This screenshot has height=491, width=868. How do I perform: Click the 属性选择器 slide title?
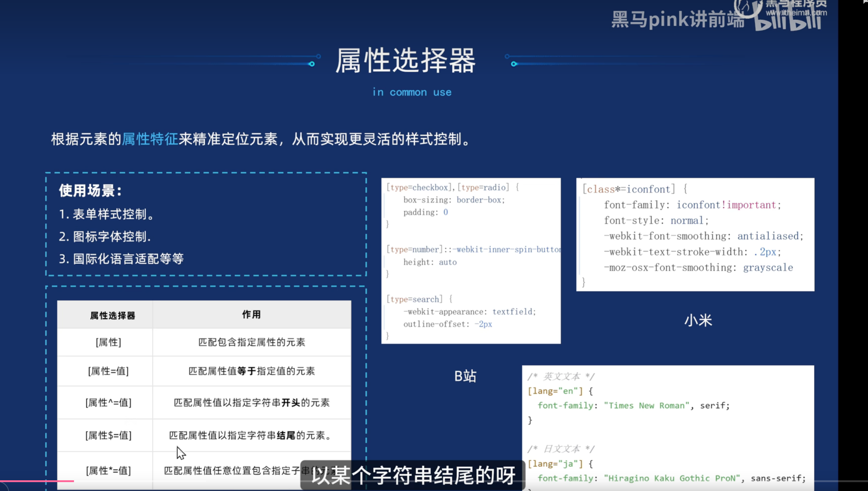(406, 61)
